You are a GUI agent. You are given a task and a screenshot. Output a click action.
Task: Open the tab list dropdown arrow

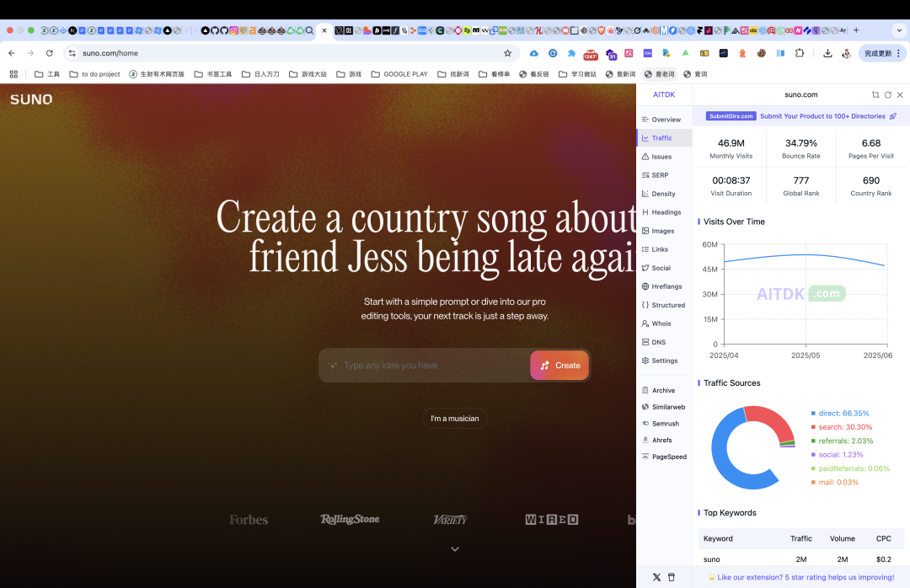(x=900, y=30)
